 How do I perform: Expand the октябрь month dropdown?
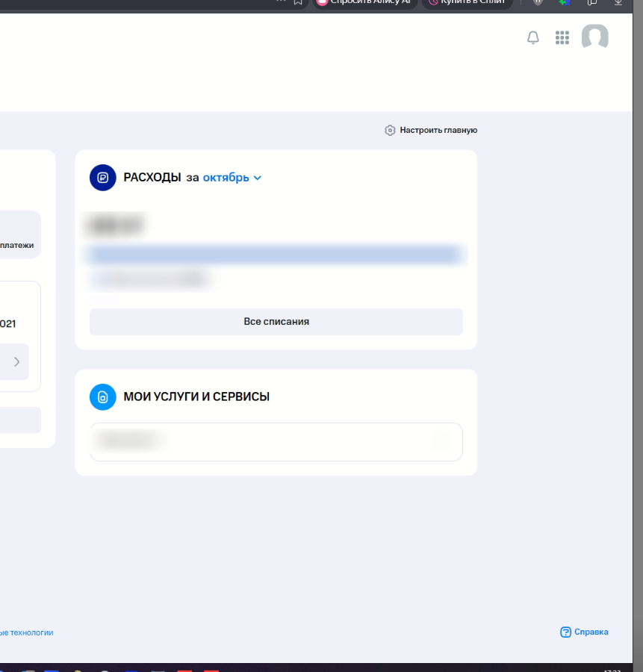pos(232,178)
